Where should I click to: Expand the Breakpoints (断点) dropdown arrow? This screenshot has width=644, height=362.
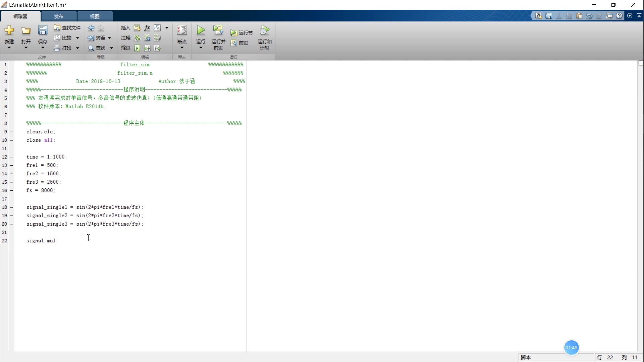click(182, 48)
